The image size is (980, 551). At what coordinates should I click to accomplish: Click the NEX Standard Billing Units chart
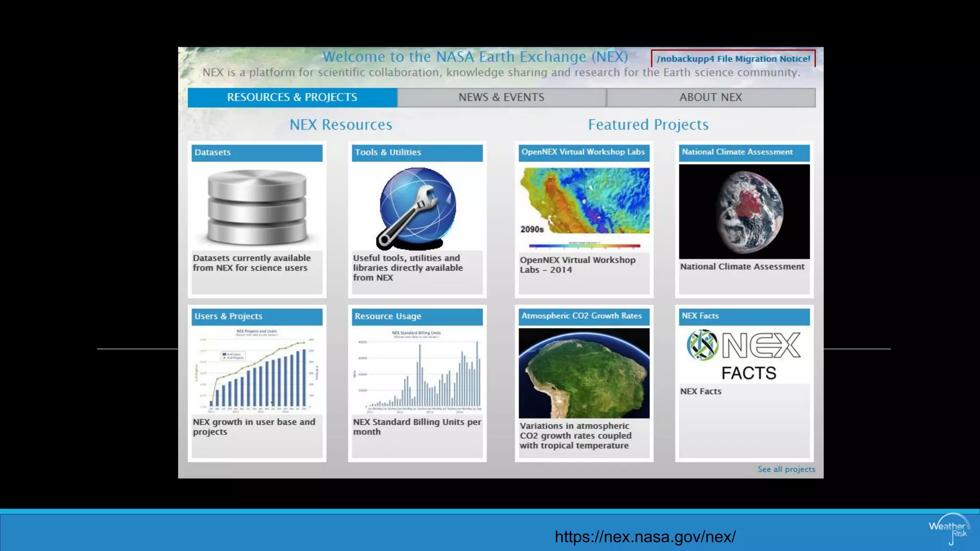tap(417, 371)
